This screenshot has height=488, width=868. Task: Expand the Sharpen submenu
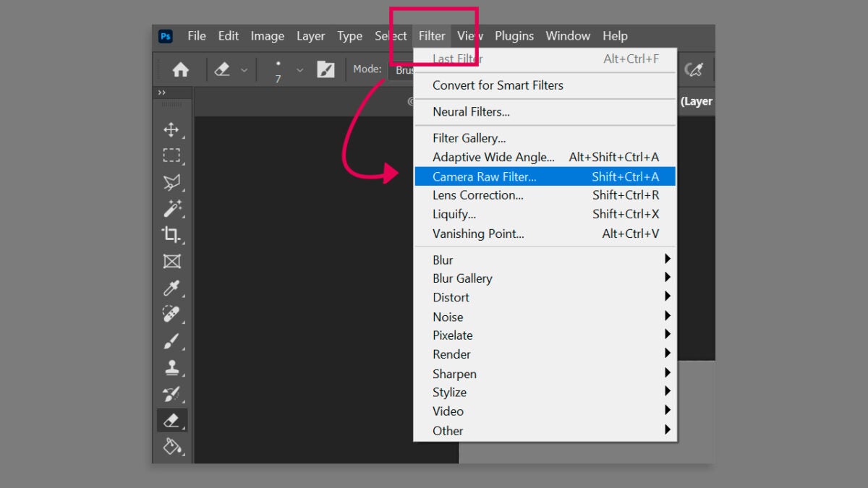click(x=545, y=374)
